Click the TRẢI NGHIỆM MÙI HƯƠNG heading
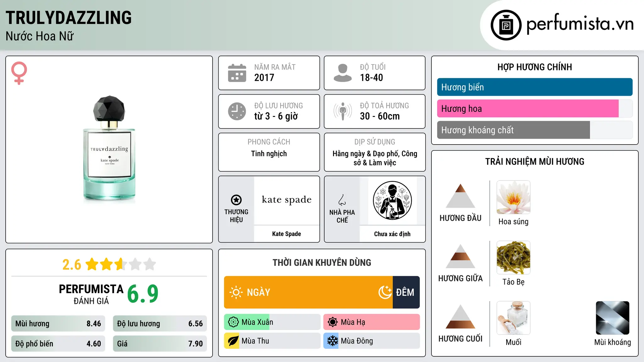 click(x=535, y=162)
